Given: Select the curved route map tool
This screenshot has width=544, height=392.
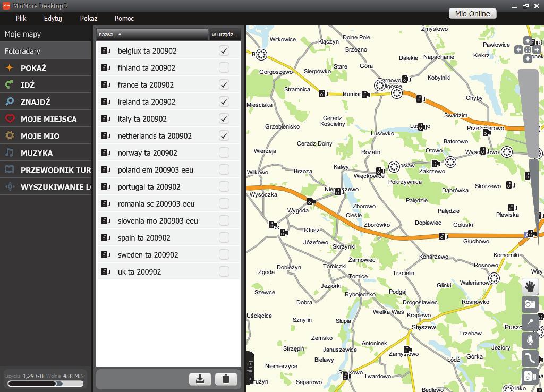Looking at the screenshot, I should click(530, 359).
